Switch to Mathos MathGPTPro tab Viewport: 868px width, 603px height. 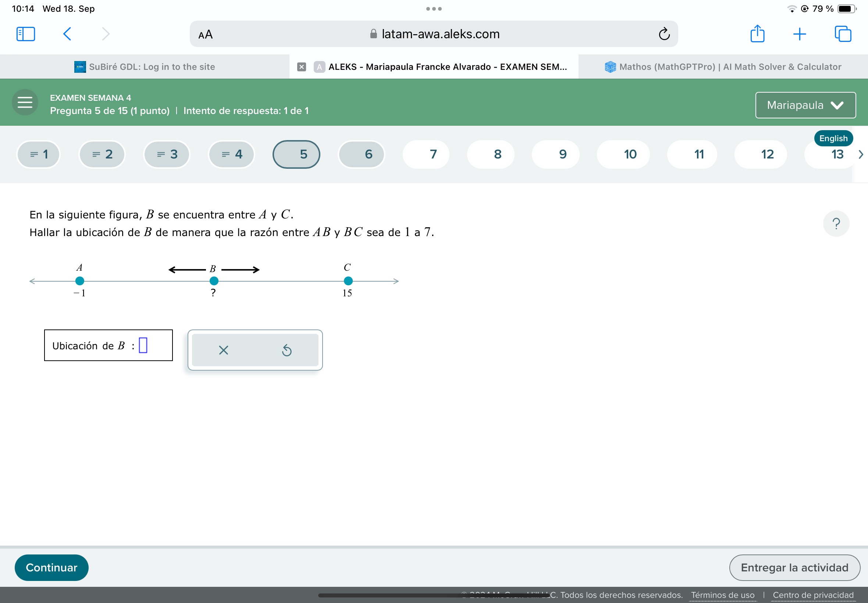pos(723,67)
